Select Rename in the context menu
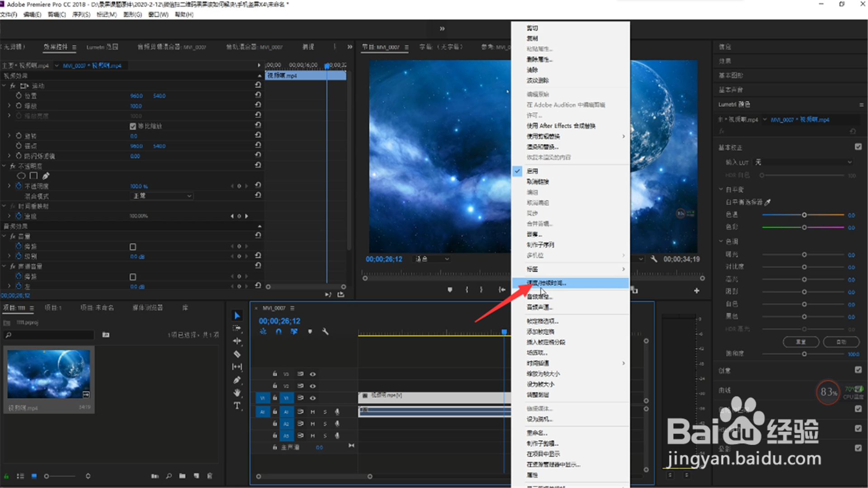The width and height of the screenshot is (868, 488). 537,433
